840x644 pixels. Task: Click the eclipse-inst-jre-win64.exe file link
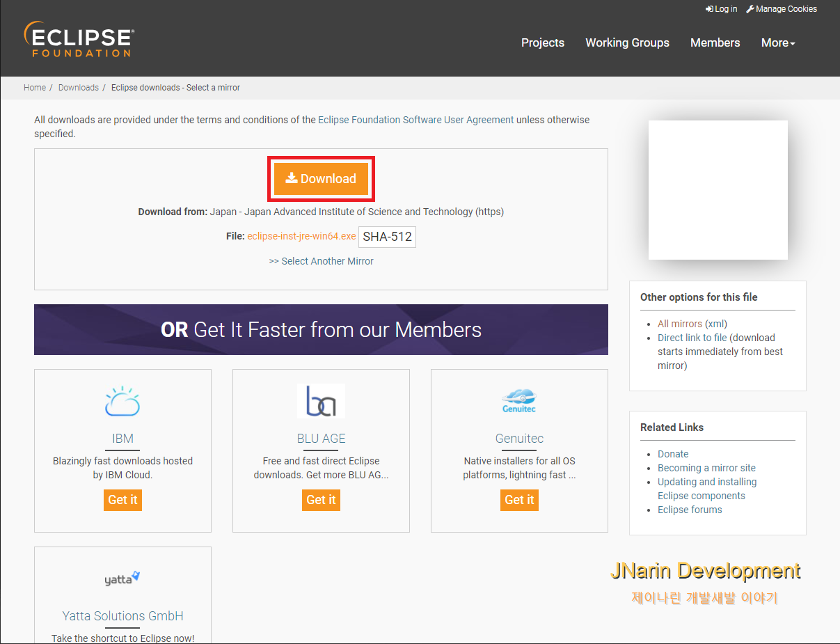click(301, 236)
